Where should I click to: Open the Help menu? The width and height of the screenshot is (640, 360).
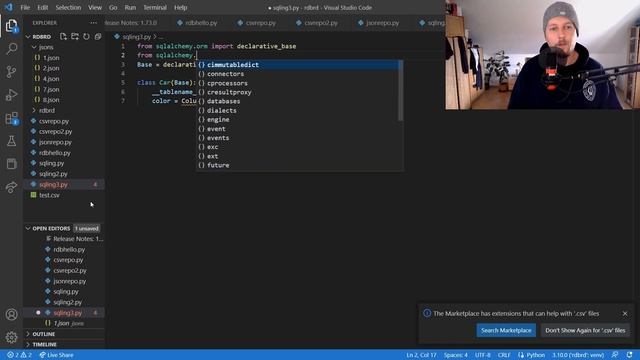tap(180, 7)
